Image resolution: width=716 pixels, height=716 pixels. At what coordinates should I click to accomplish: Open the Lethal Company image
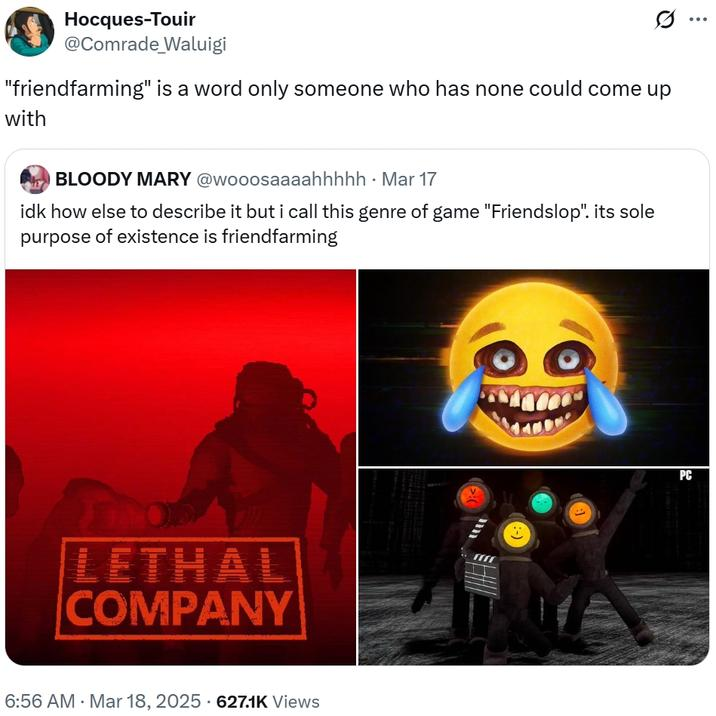tap(180, 467)
